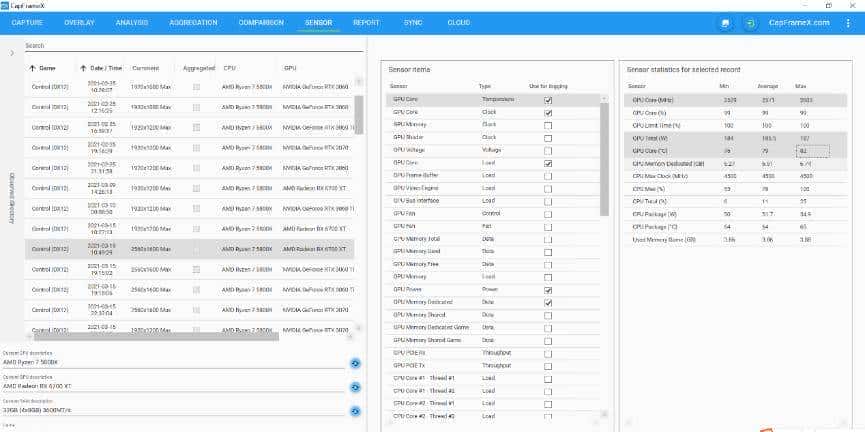Viewport: 865px width, 432px height.
Task: Open the OVERLAY tab
Action: click(79, 23)
